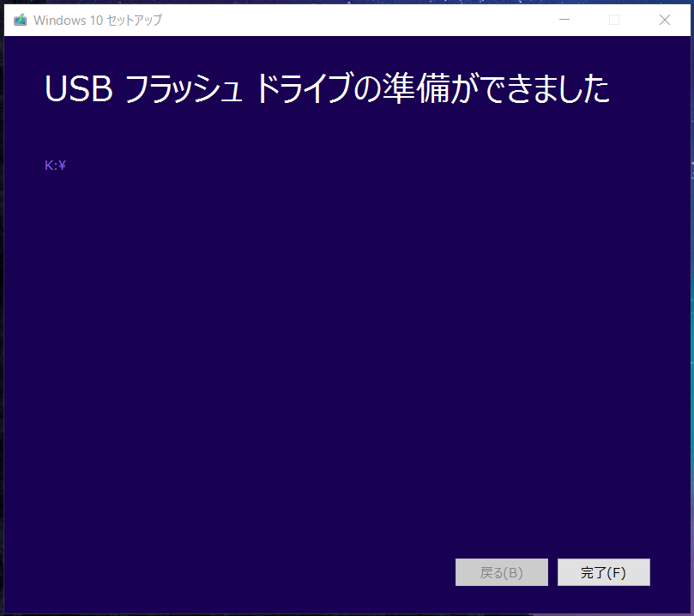Click the "USB" word in the heading

tap(79, 88)
